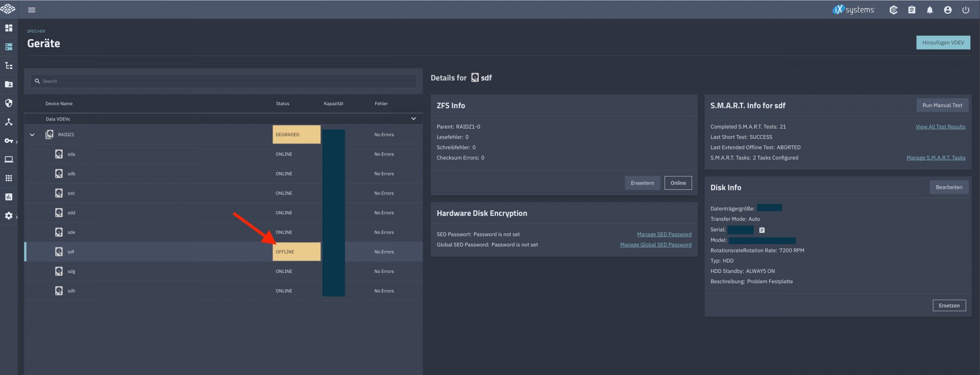This screenshot has width=980, height=375.
Task: Select the sdb disk row
Action: click(x=224, y=173)
